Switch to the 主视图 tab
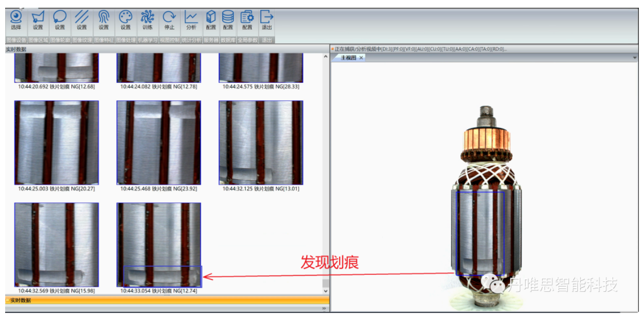Image resolution: width=644 pixels, height=314 pixels. click(348, 58)
